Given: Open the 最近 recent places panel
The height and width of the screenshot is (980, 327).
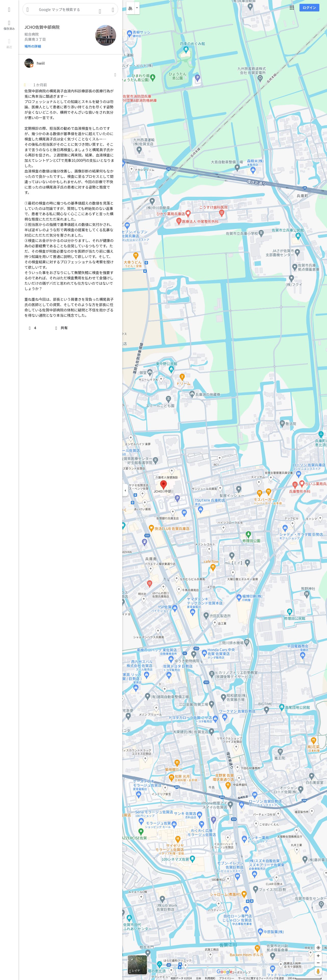Looking at the screenshot, I should pos(9,43).
